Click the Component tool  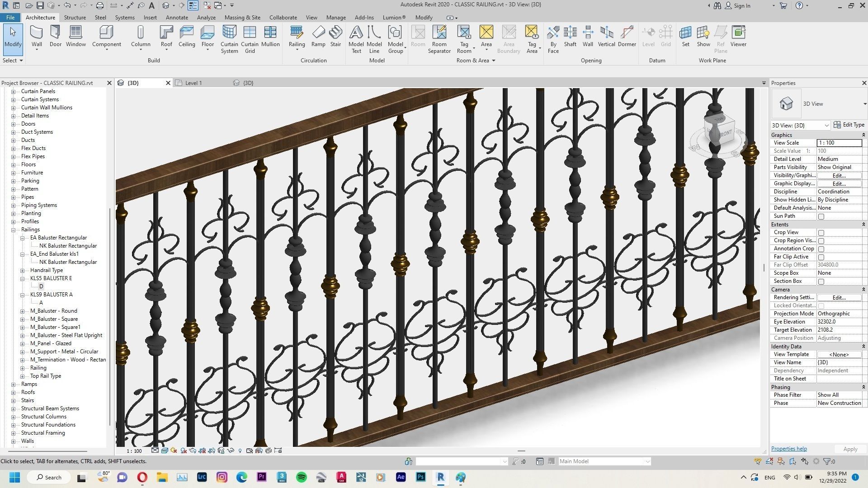[x=106, y=37]
